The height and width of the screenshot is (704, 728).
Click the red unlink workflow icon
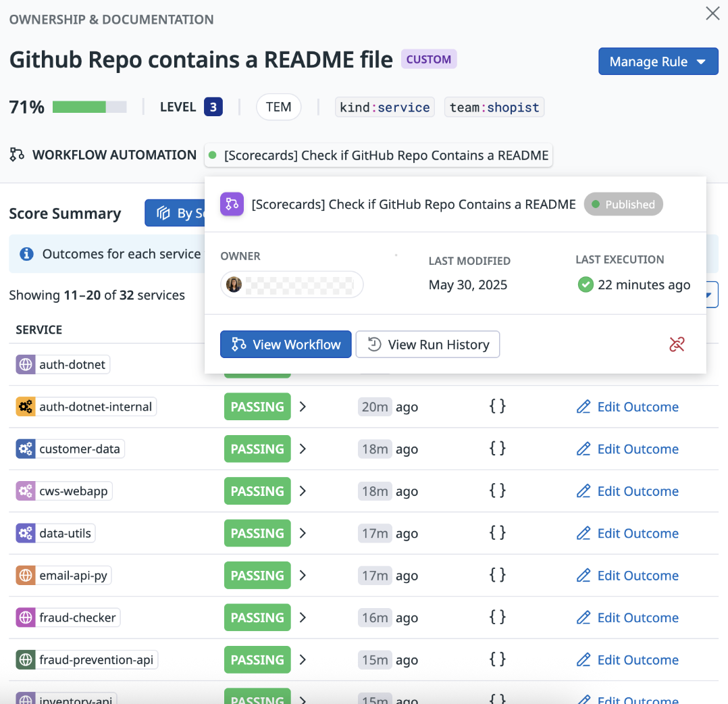coord(677,345)
